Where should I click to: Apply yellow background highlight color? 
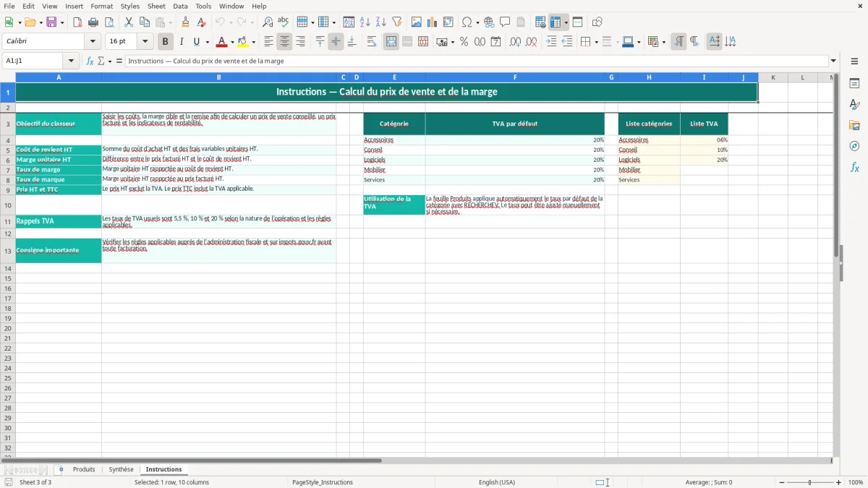tap(242, 42)
